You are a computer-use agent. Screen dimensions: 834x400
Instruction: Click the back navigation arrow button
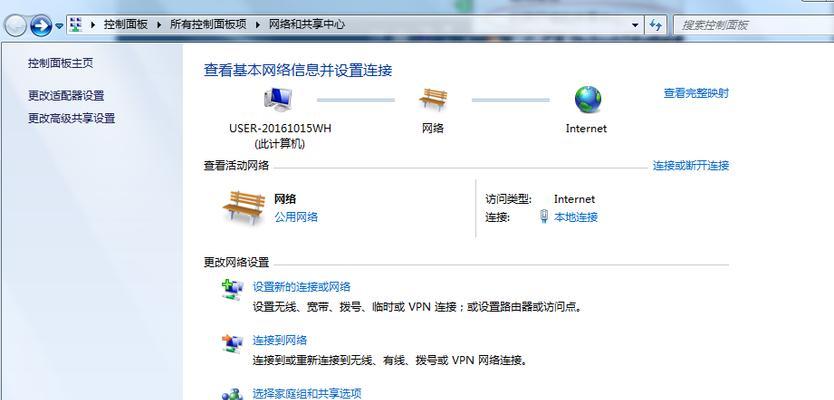pyautogui.click(x=15, y=25)
